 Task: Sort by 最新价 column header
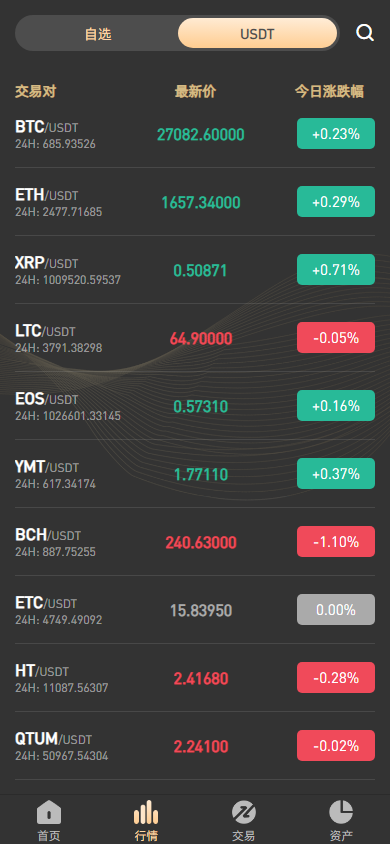pos(195,92)
